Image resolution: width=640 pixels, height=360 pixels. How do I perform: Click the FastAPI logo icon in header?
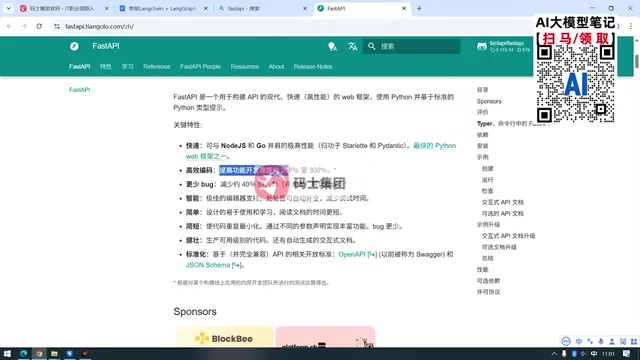74,47
